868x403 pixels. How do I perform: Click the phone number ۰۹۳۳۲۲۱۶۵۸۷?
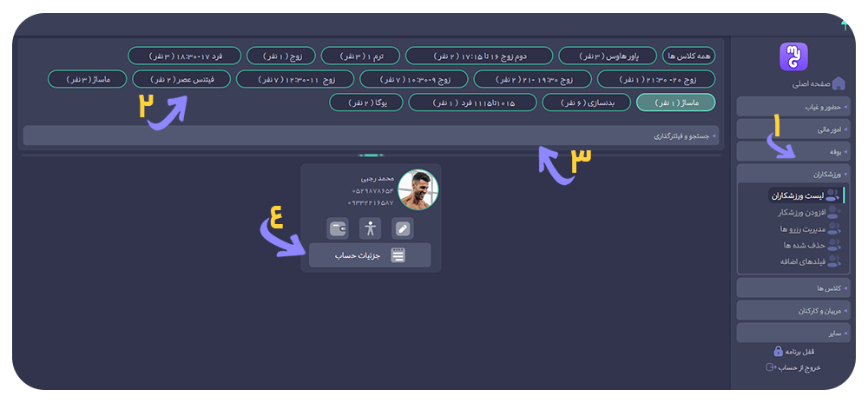click(371, 202)
